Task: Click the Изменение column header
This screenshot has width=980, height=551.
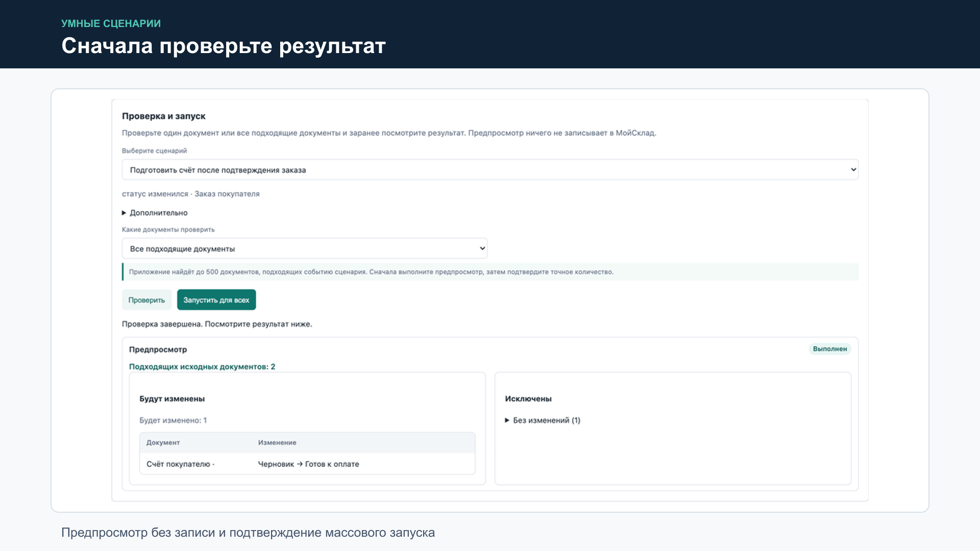Action: click(x=277, y=443)
